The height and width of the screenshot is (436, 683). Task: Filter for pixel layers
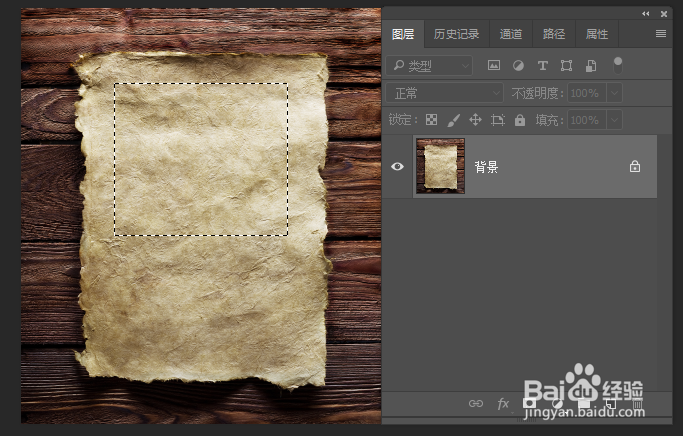[494, 65]
